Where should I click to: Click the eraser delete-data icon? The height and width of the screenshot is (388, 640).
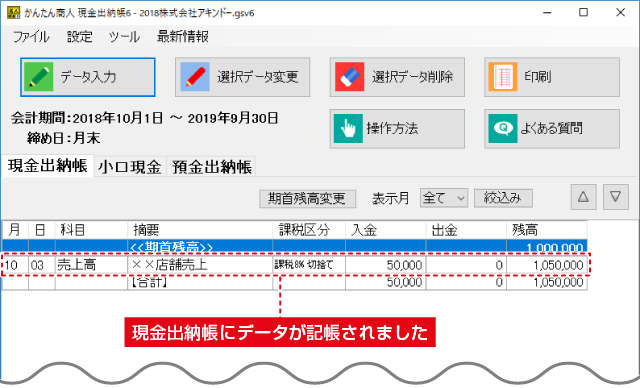coord(349,77)
